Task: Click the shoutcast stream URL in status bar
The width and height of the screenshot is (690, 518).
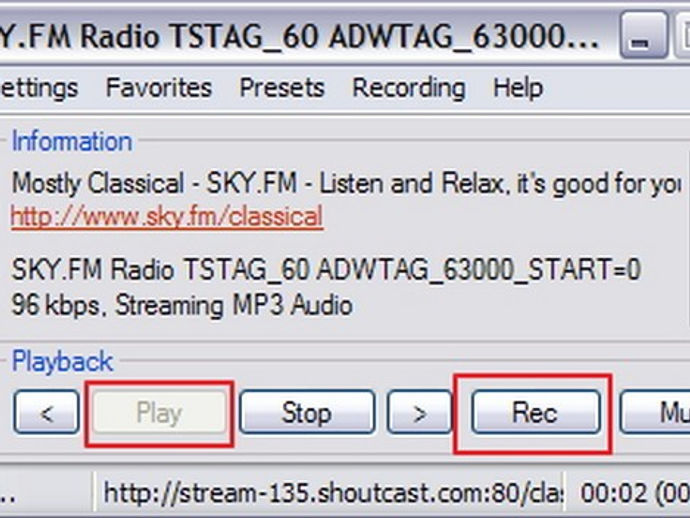Action: [333, 492]
